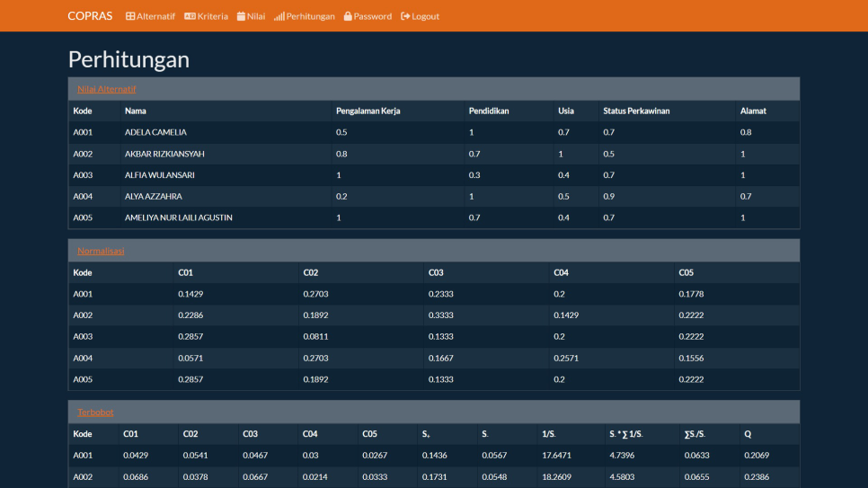The image size is (868, 488).
Task: Click normalized value 0.1429 in A001 row
Action: 190,294
